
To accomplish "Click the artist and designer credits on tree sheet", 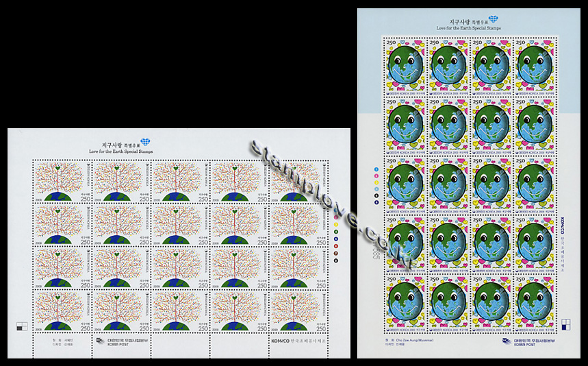I will click(x=63, y=342).
